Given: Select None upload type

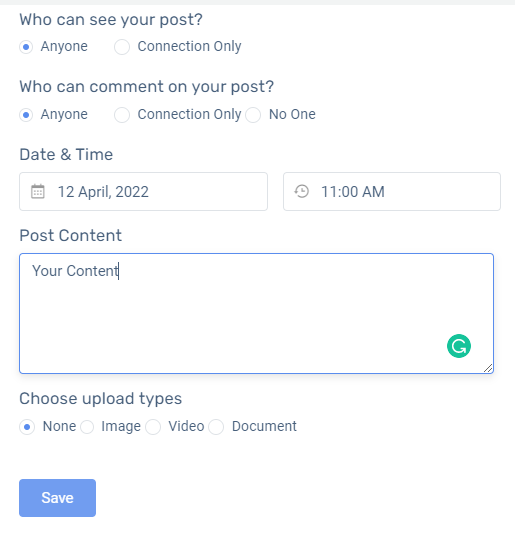Looking at the screenshot, I should click(x=27, y=427).
